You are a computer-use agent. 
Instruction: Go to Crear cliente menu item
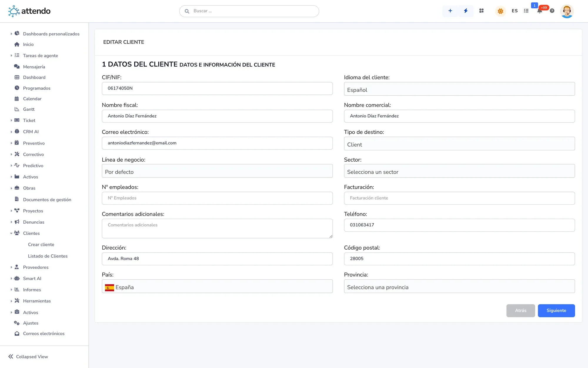[x=41, y=245]
